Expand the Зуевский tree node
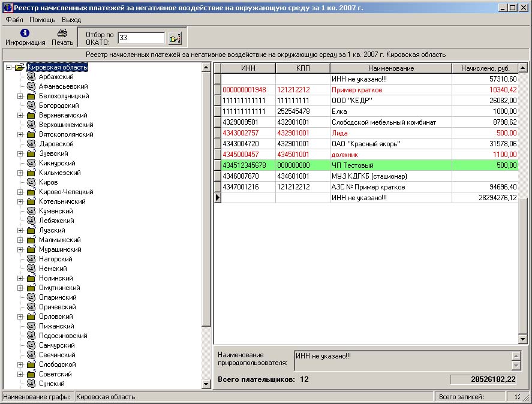Screen dimensions: 532x404 [x=20, y=154]
